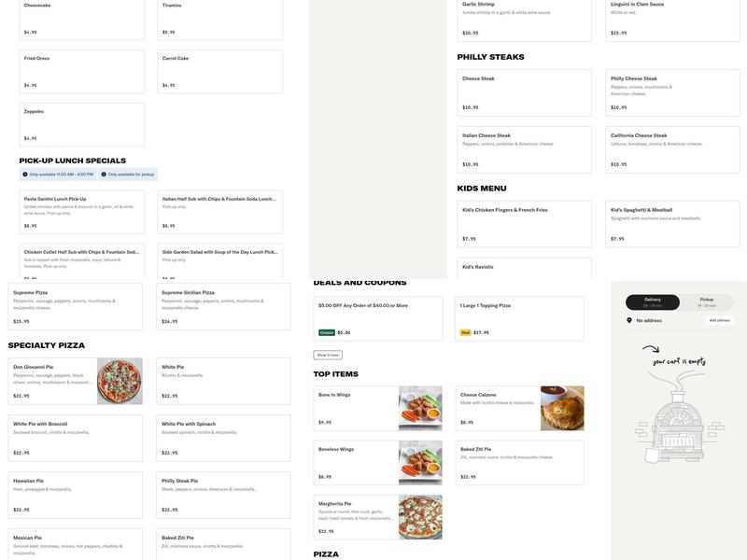Open the Margherita Pie photo

pos(420,517)
